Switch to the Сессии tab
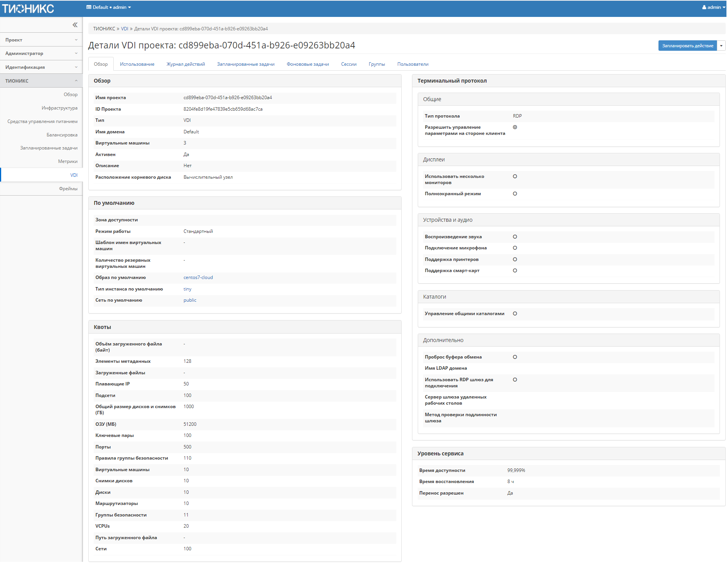728x563 pixels. coord(348,64)
